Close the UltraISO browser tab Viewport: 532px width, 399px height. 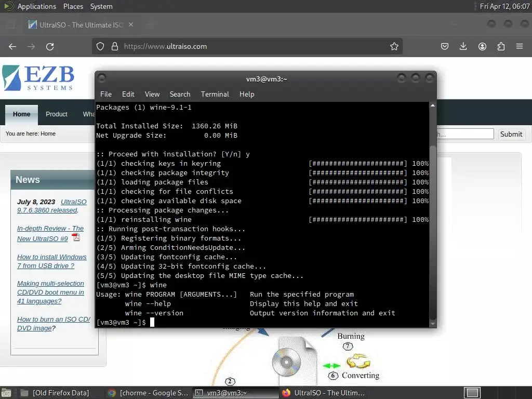pyautogui.click(x=131, y=25)
